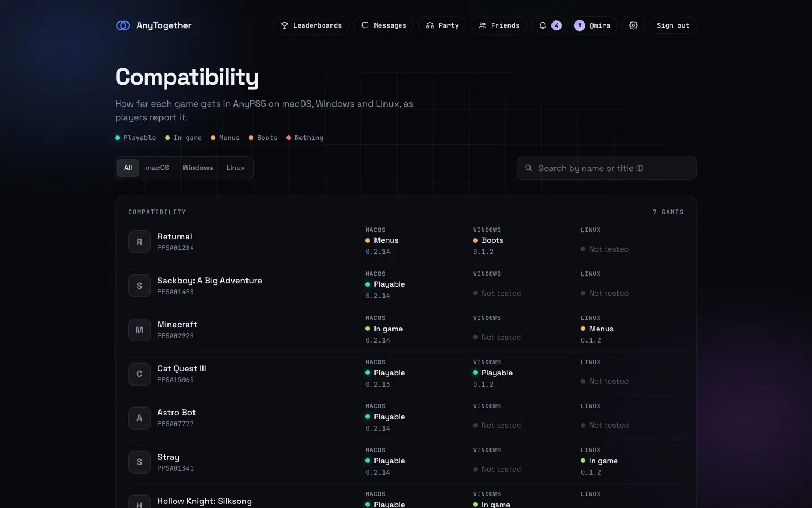
Task: Open the Returnal game row
Action: tap(405, 242)
